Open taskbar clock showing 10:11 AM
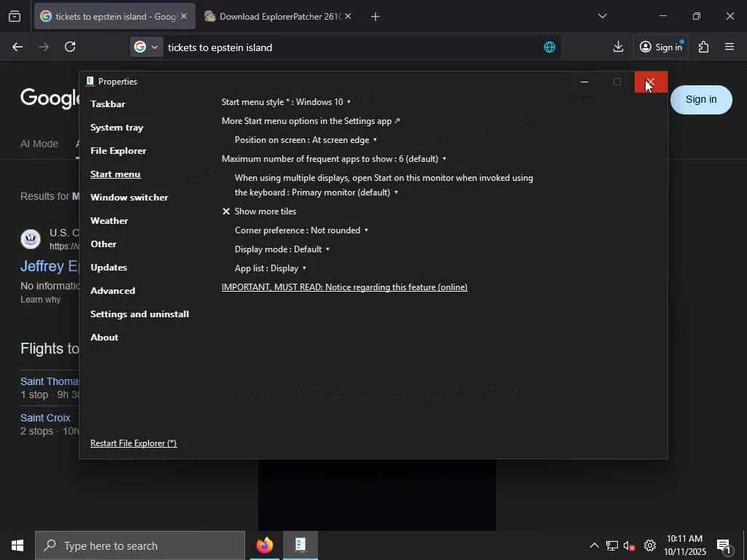The image size is (747, 560). coord(684,545)
